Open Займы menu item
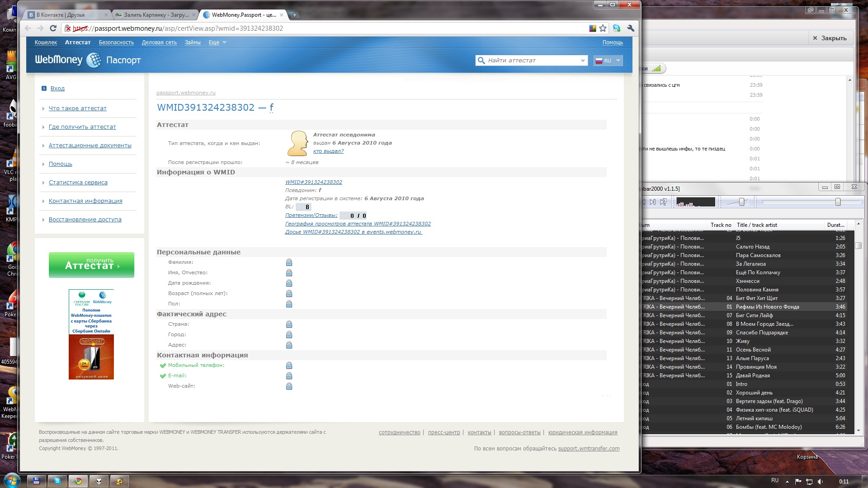Screen dimensions: 868x488 [x=193, y=42]
